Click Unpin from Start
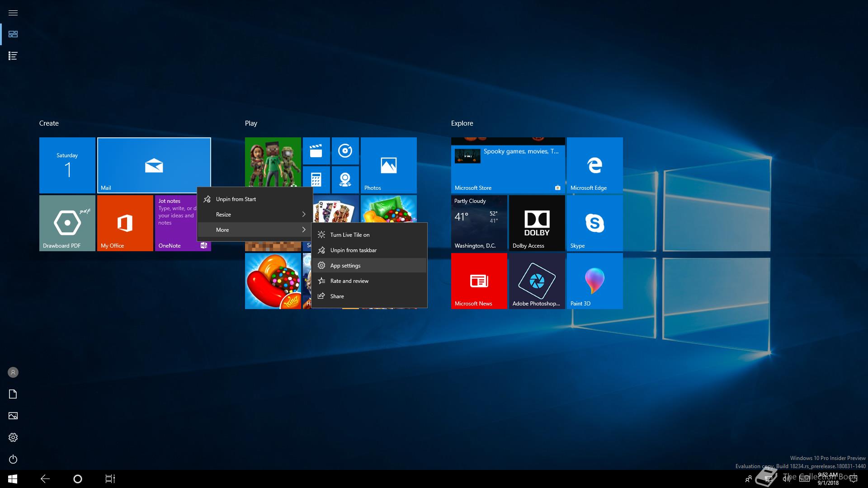The width and height of the screenshot is (868, 488). click(236, 199)
